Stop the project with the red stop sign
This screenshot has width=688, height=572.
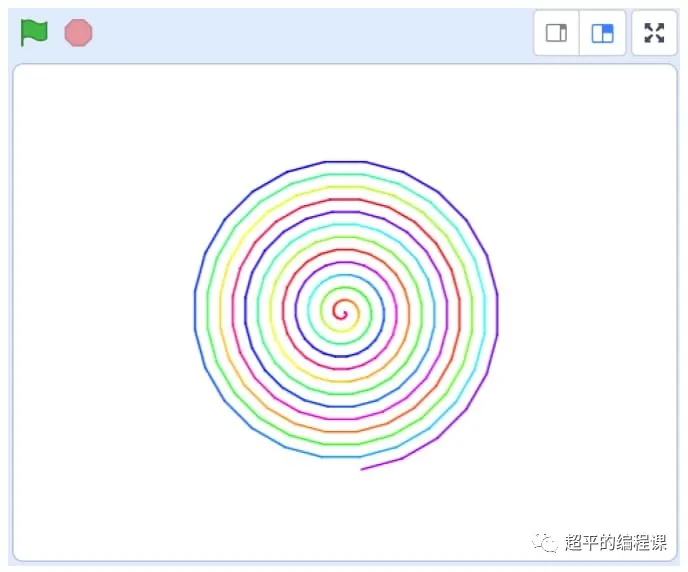point(78,32)
